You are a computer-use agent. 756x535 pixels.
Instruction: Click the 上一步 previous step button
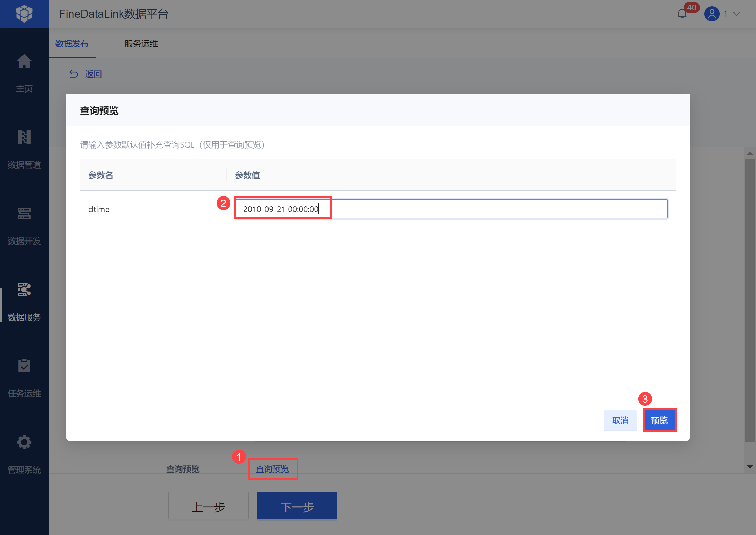(208, 506)
